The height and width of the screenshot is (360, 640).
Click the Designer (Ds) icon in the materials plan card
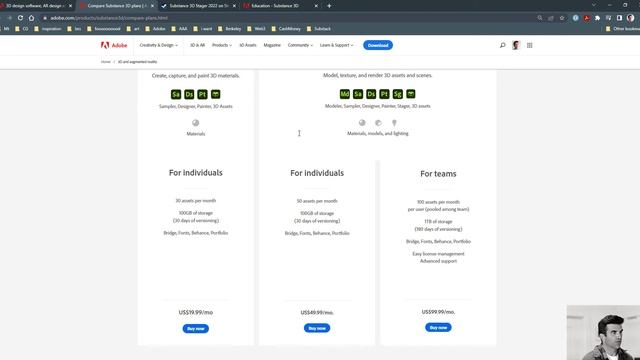[x=189, y=94]
